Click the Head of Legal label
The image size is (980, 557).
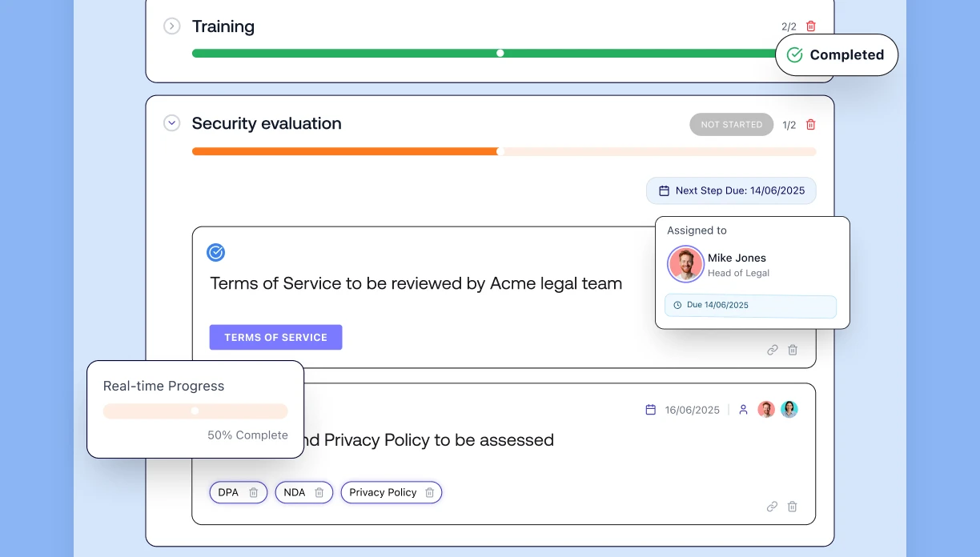[738, 274]
